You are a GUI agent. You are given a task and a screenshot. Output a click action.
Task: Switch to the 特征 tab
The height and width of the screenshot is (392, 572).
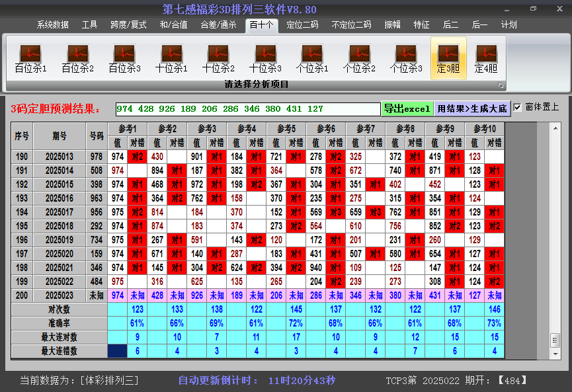click(x=421, y=25)
